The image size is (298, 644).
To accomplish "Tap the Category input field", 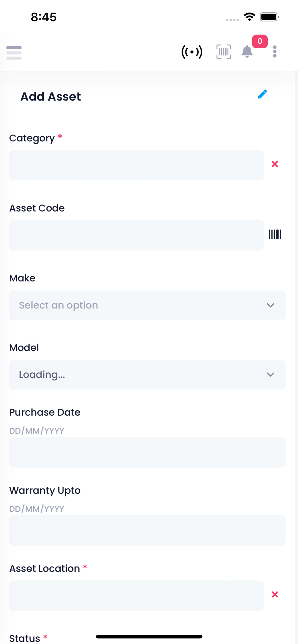I will 136,165.
